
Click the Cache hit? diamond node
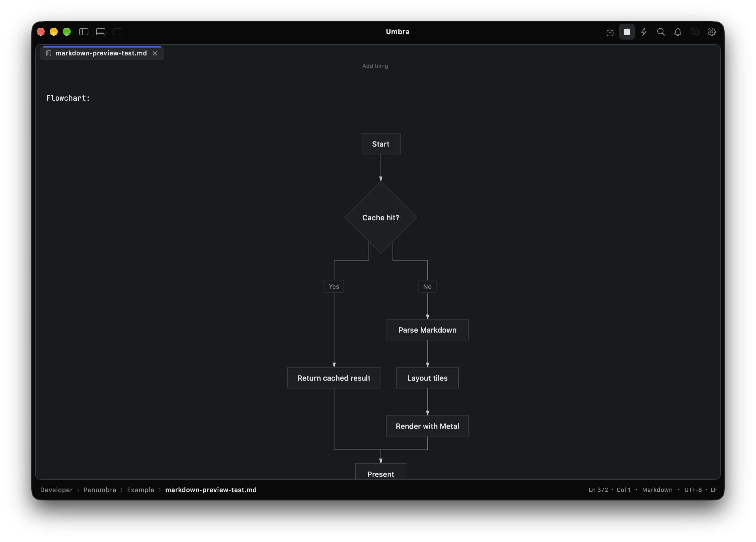pyautogui.click(x=381, y=218)
